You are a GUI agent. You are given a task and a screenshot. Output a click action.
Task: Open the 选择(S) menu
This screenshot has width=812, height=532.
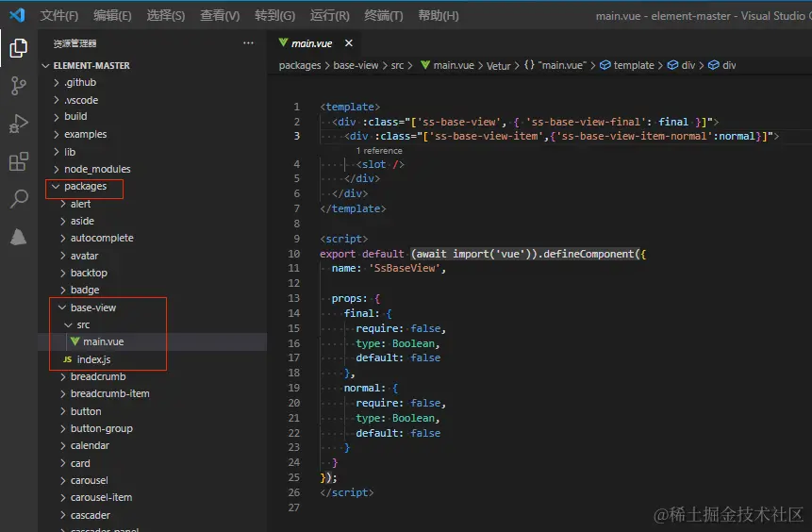(166, 15)
